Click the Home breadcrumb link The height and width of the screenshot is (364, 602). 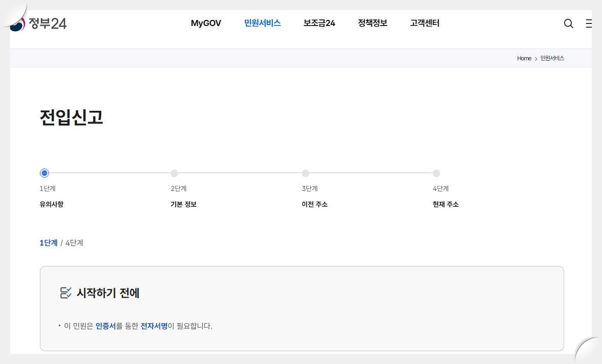(524, 58)
